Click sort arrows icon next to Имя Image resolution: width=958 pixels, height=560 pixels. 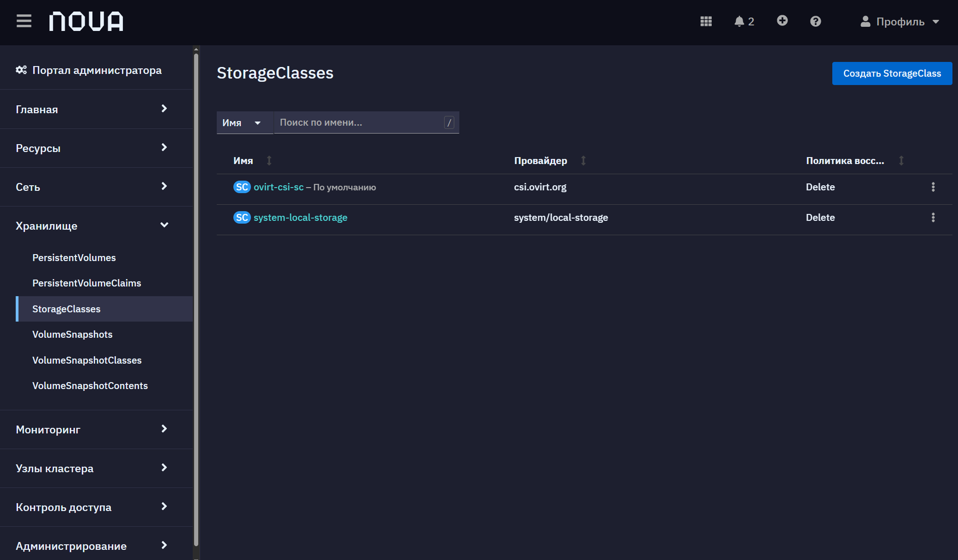pyautogui.click(x=269, y=160)
